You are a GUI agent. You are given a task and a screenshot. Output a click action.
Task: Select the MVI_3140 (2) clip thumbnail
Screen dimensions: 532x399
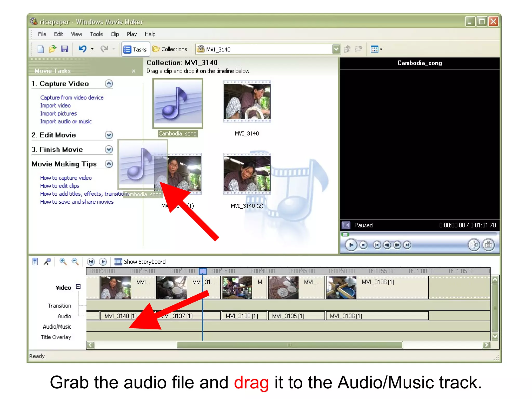click(x=247, y=174)
